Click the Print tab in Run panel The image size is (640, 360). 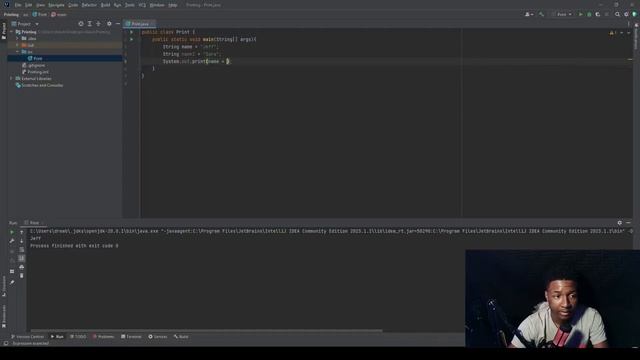click(34, 223)
